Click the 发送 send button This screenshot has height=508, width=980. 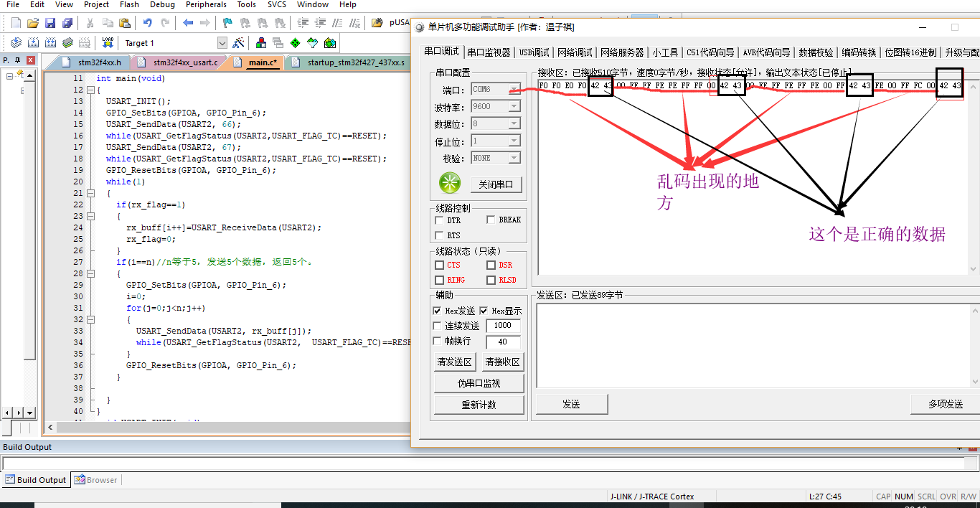pyautogui.click(x=572, y=404)
